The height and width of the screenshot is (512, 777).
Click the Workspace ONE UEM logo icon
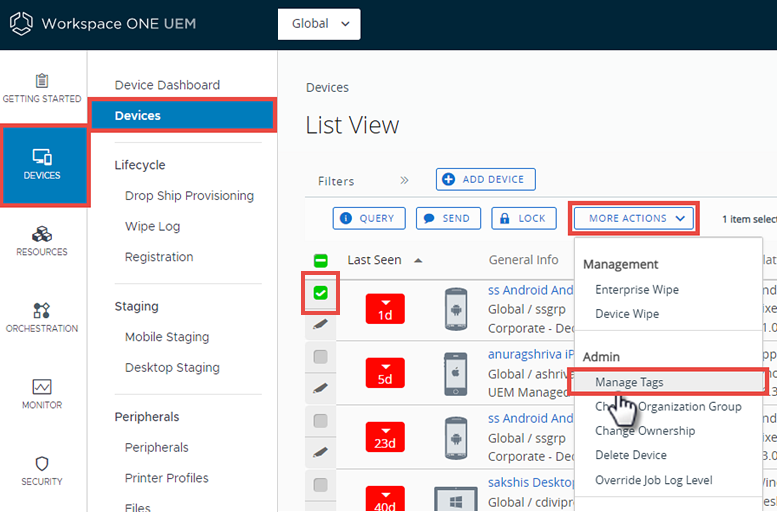pyautogui.click(x=21, y=24)
